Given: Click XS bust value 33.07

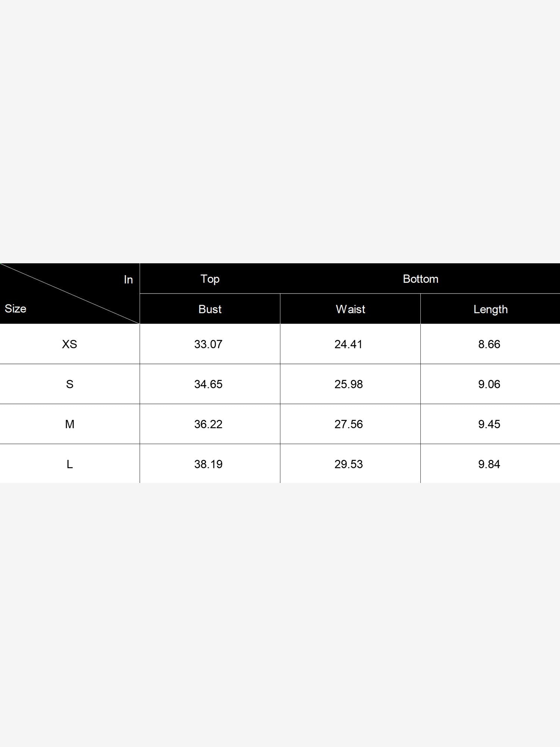Looking at the screenshot, I should pos(208,344).
